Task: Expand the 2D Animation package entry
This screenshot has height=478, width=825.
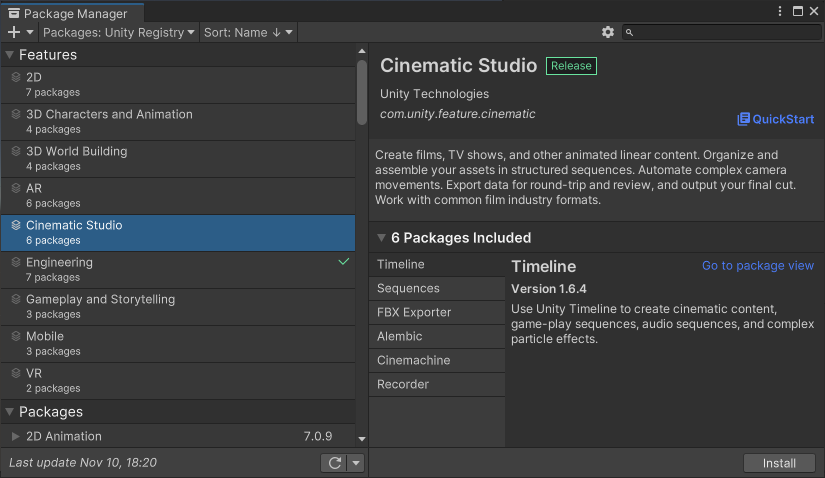Action: click(x=15, y=436)
